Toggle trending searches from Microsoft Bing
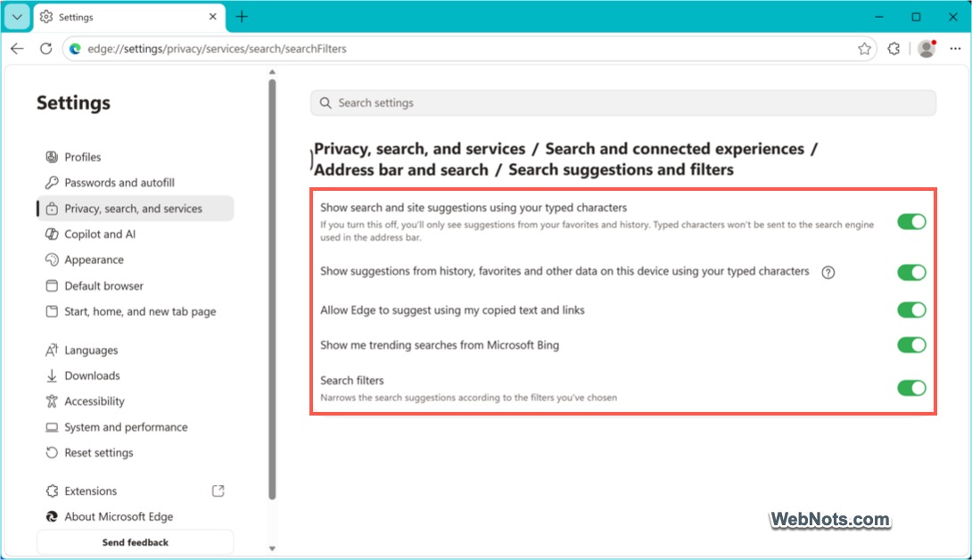This screenshot has width=972, height=560. point(911,345)
